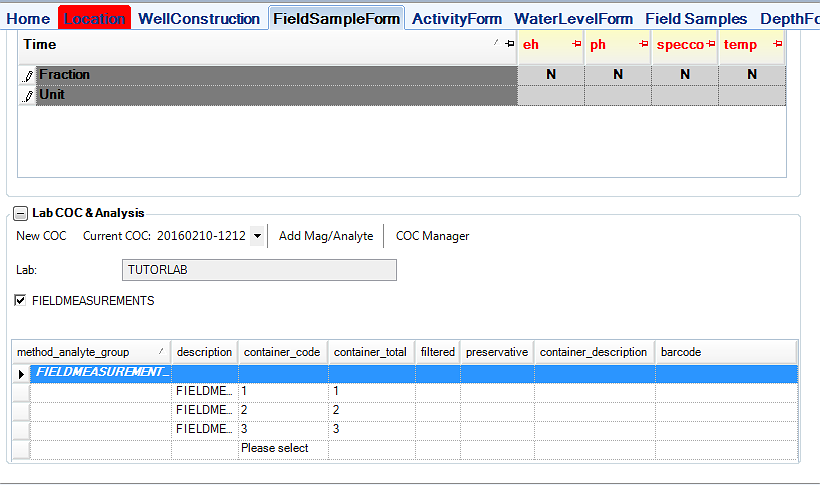Pin the Time column header
The image size is (820, 485).
point(509,44)
